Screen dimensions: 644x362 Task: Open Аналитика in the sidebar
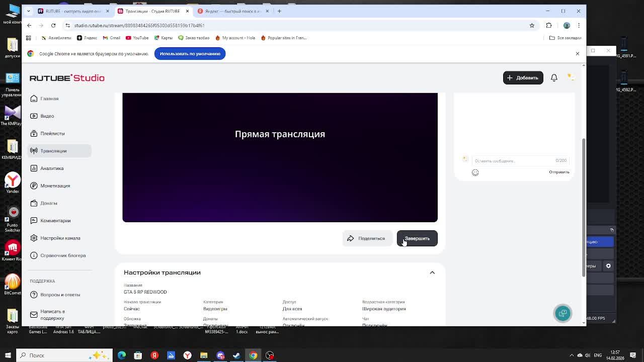coord(59,168)
